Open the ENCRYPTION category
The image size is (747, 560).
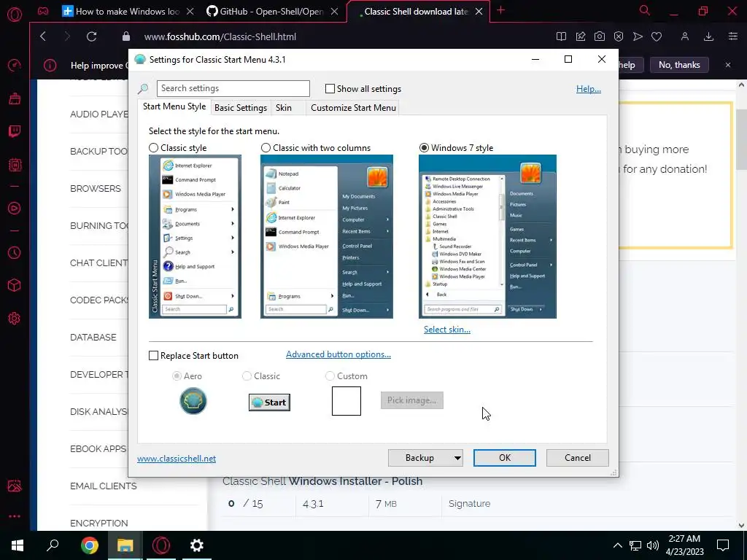(x=98, y=524)
